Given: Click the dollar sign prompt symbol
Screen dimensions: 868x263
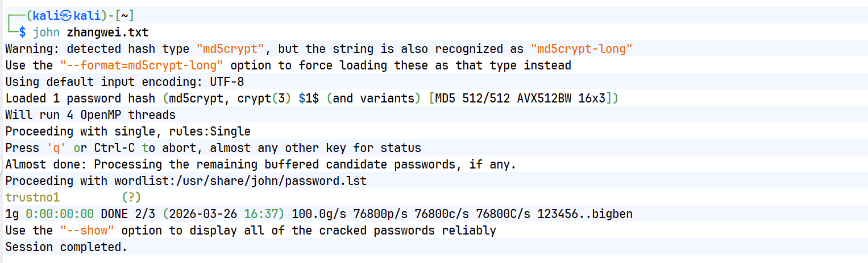Looking at the screenshot, I should pos(22,32).
